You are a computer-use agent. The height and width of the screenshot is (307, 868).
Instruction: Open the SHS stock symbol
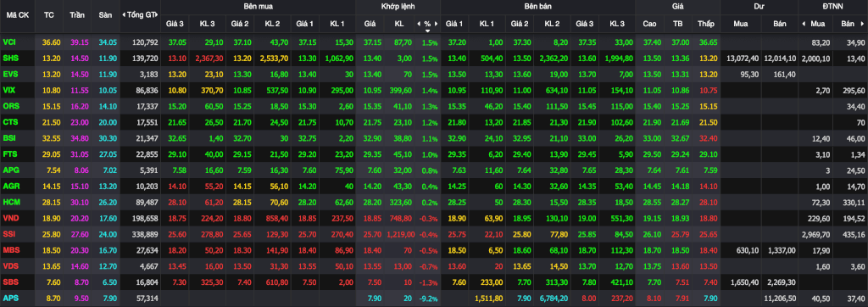click(x=10, y=58)
